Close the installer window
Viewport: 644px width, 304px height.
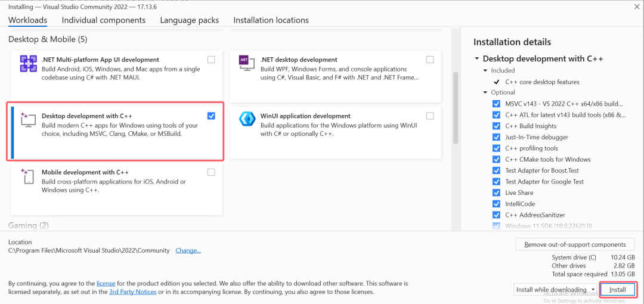point(636,6)
